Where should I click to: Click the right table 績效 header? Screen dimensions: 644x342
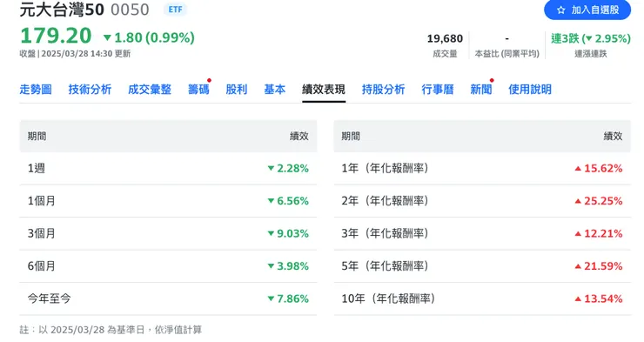pyautogui.click(x=613, y=137)
